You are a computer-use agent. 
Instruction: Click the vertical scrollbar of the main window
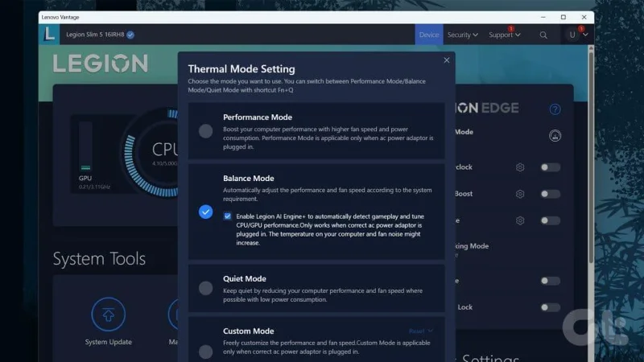(591, 156)
